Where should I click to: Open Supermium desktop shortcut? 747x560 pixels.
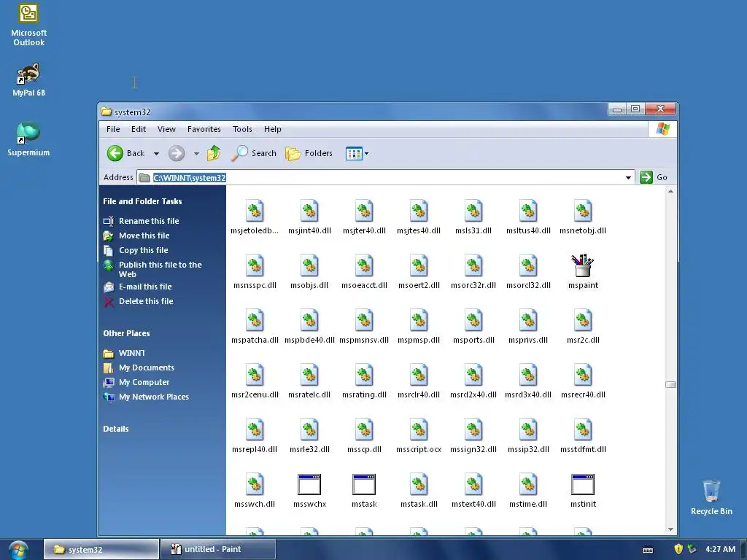(28, 139)
